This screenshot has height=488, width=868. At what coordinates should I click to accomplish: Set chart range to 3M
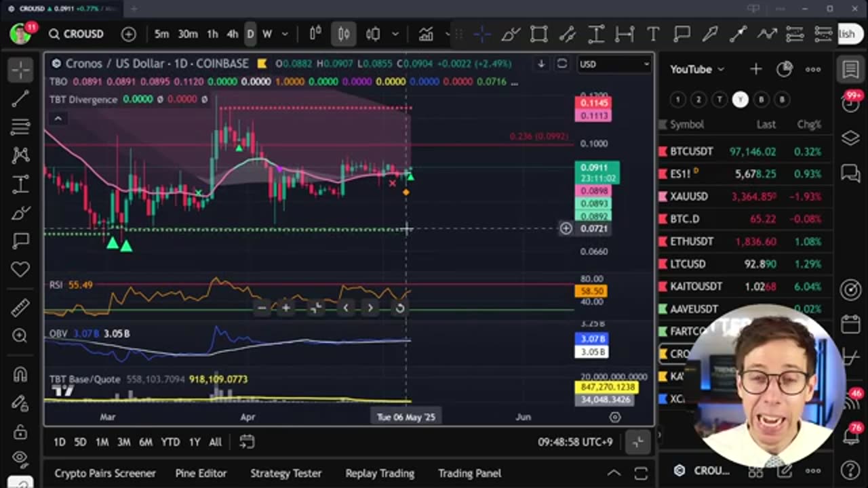pos(123,442)
